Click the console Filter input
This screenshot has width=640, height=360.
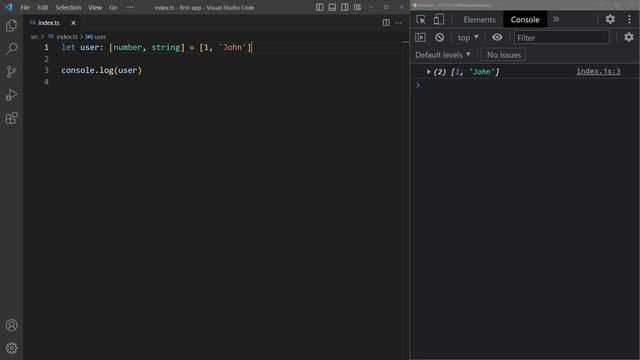pos(561,38)
